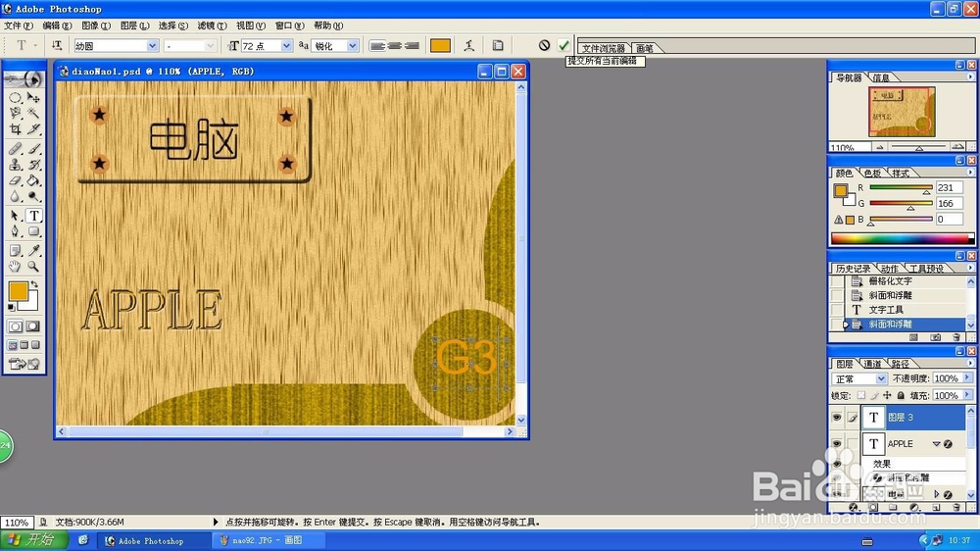Open the 滤镜(T) menu

click(x=212, y=25)
